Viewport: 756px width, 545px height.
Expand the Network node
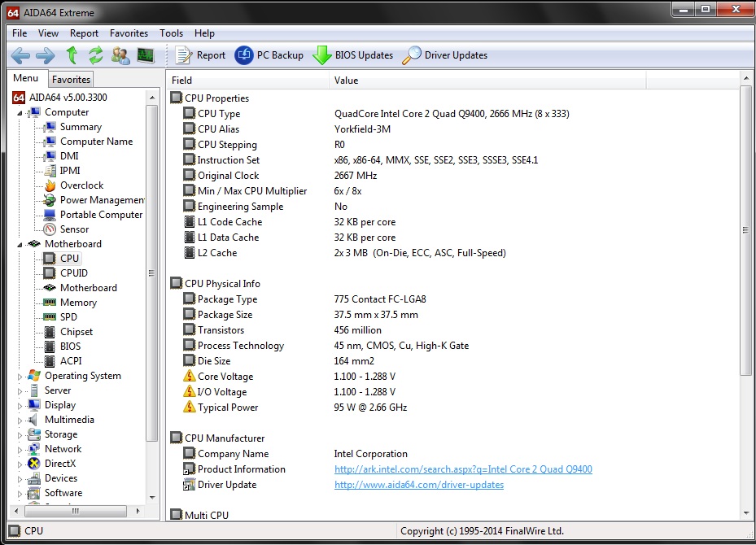click(x=20, y=450)
